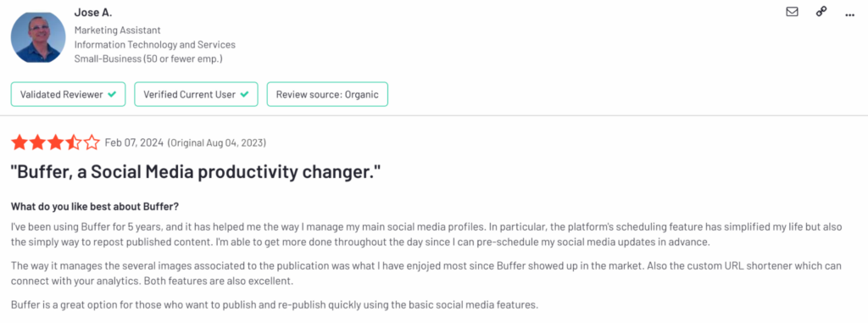The width and height of the screenshot is (868, 323).
Task: Select Information Technology and Services industry text
Action: [x=155, y=44]
